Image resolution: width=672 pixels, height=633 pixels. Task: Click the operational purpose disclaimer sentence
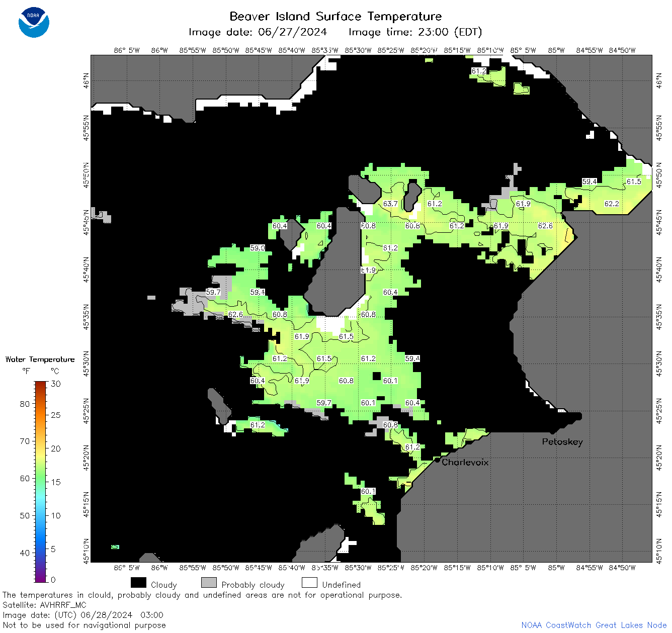pyautogui.click(x=202, y=595)
